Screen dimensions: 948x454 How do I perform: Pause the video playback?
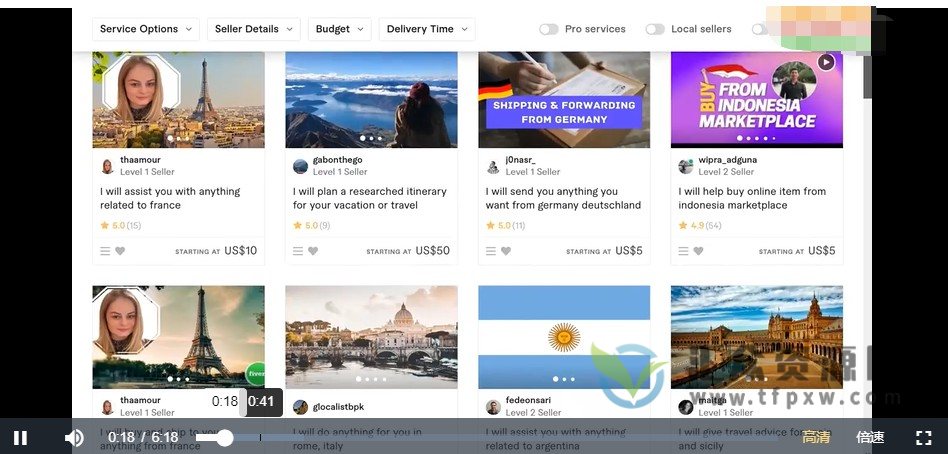coord(20,437)
